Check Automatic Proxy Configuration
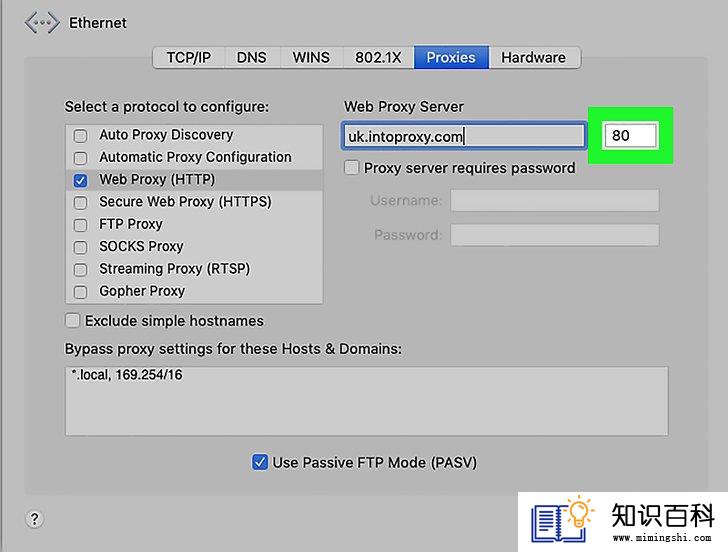 point(80,158)
